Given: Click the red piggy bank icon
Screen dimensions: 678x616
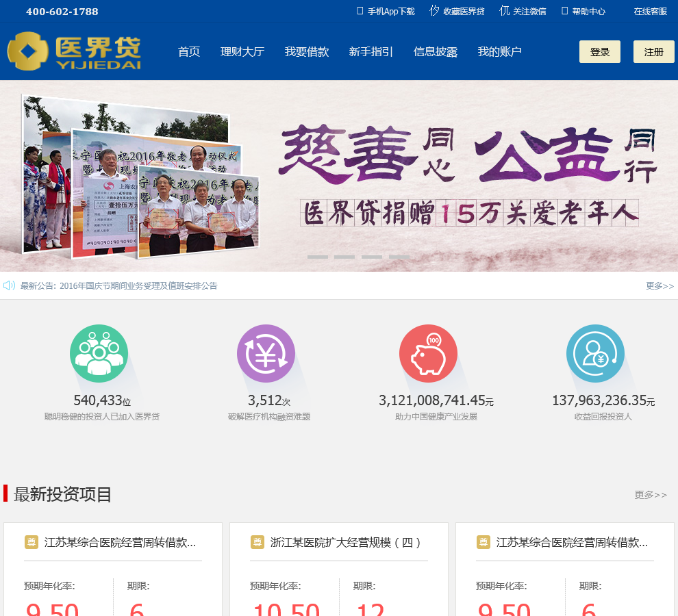Looking at the screenshot, I should pos(428,353).
